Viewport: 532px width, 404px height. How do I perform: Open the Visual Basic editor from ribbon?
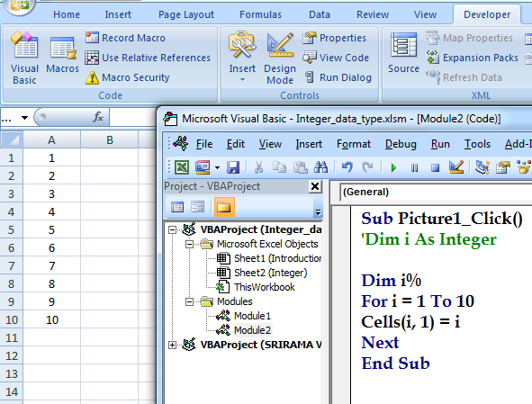[24, 58]
